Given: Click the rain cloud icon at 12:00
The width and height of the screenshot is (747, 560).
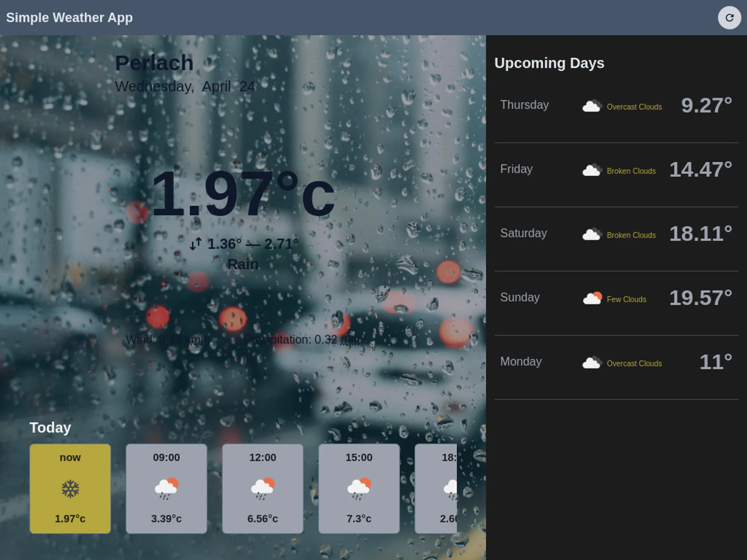Looking at the screenshot, I should 263,489.
